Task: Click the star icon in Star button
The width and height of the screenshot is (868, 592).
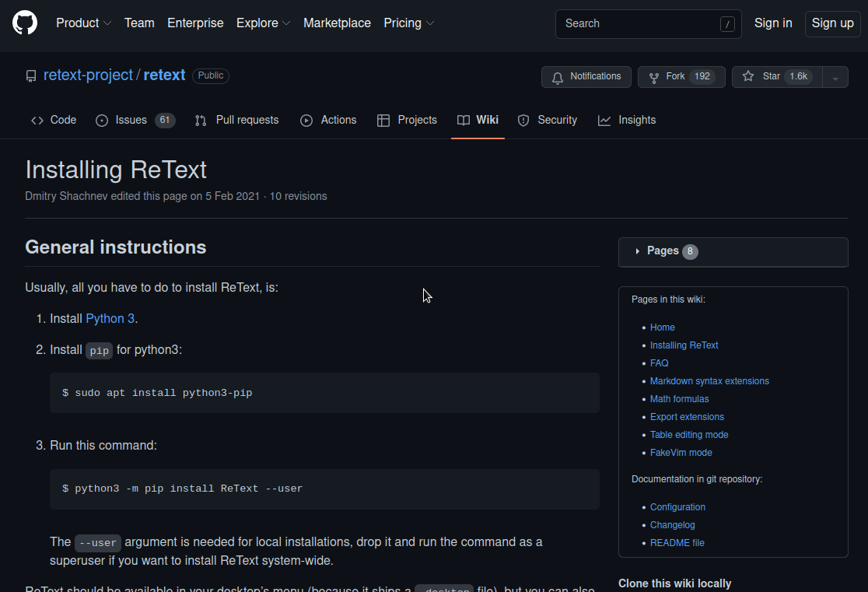Action: tap(748, 76)
